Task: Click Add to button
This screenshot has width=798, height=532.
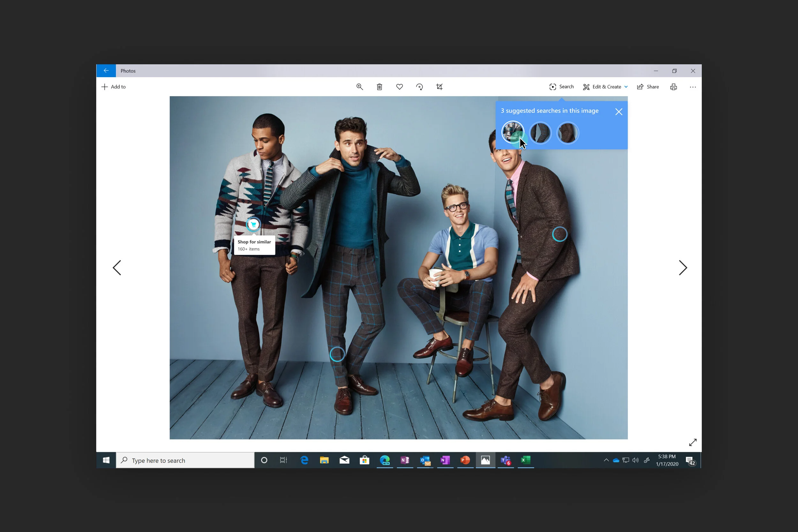Action: 114,87
